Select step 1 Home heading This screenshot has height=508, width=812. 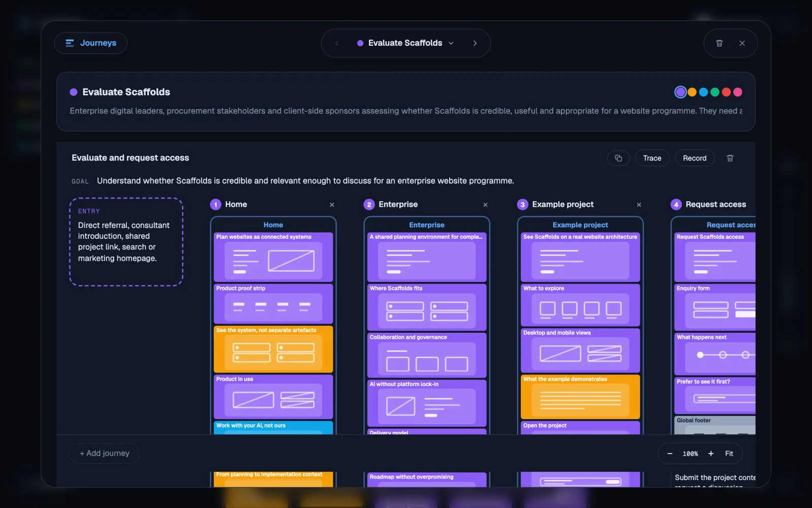[x=236, y=204]
